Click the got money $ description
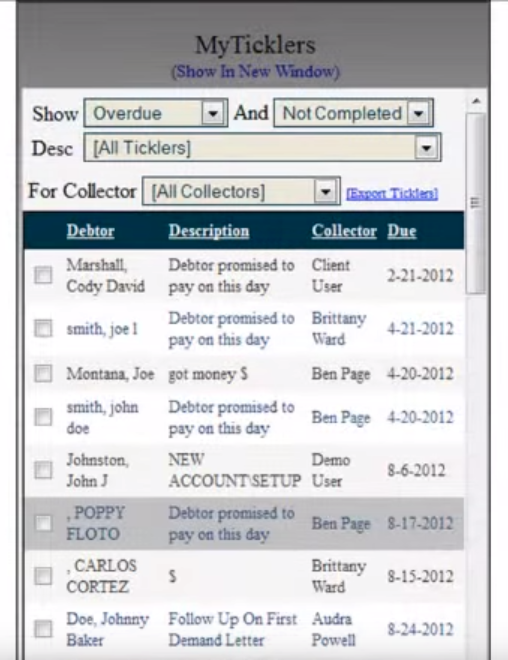Viewport: 508px width, 660px height. (208, 374)
